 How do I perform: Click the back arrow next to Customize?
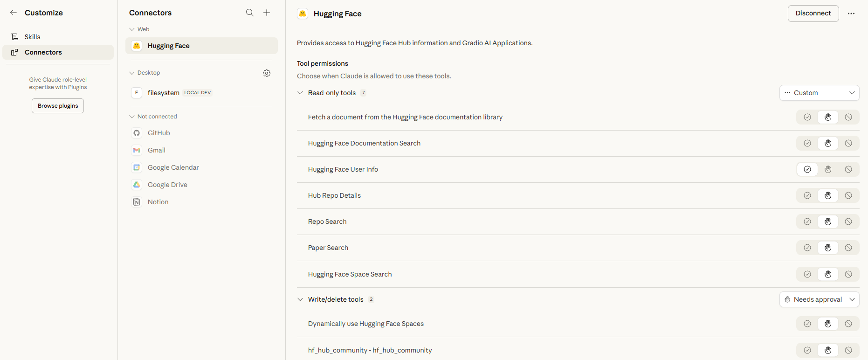[x=14, y=13]
